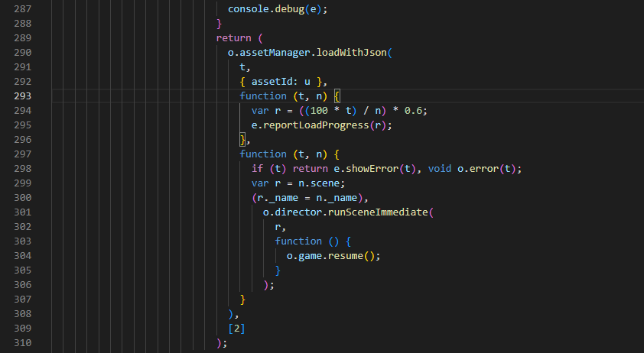Click the number 100 on line 294

319,111
